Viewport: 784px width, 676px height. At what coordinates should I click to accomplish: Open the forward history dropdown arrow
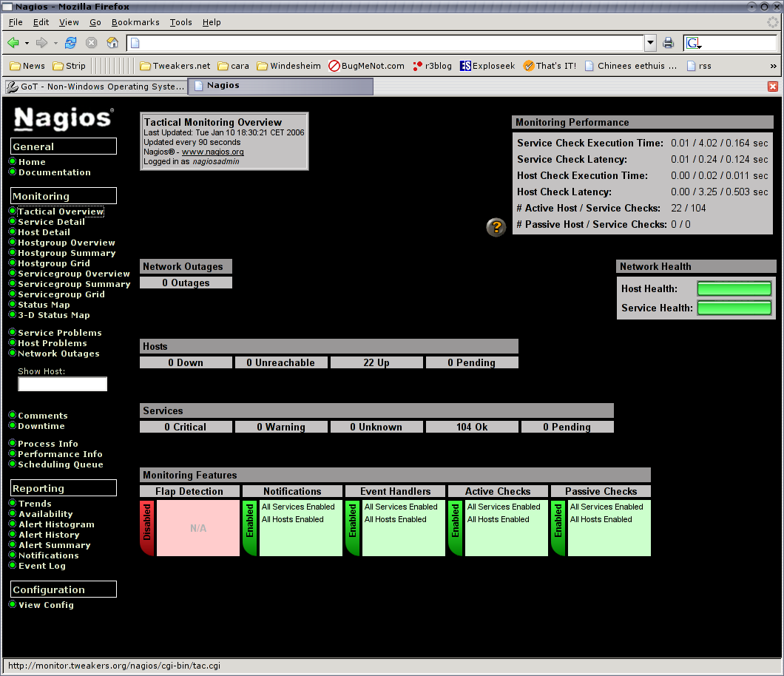(55, 44)
